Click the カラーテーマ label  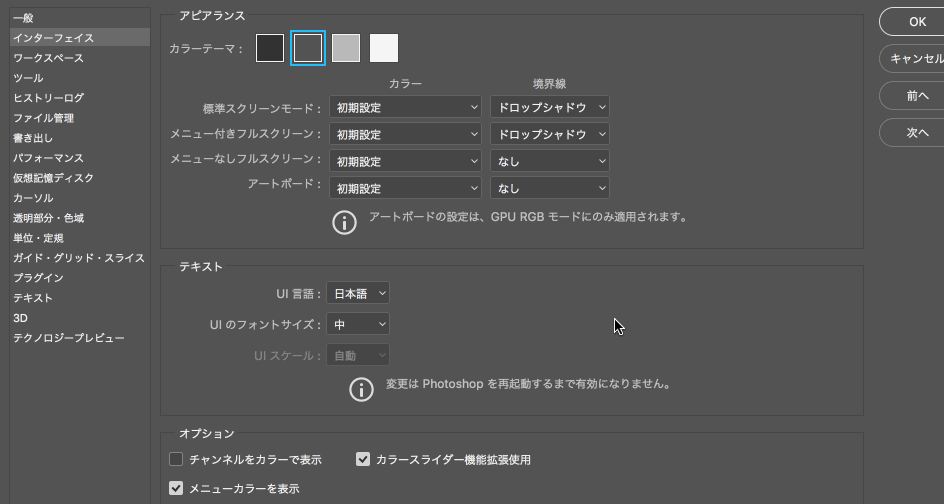click(206, 49)
